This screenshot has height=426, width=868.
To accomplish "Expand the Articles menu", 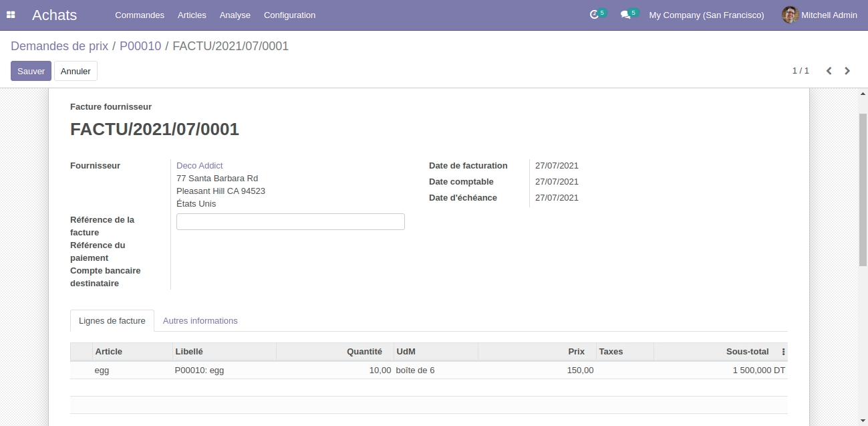I will pyautogui.click(x=192, y=15).
